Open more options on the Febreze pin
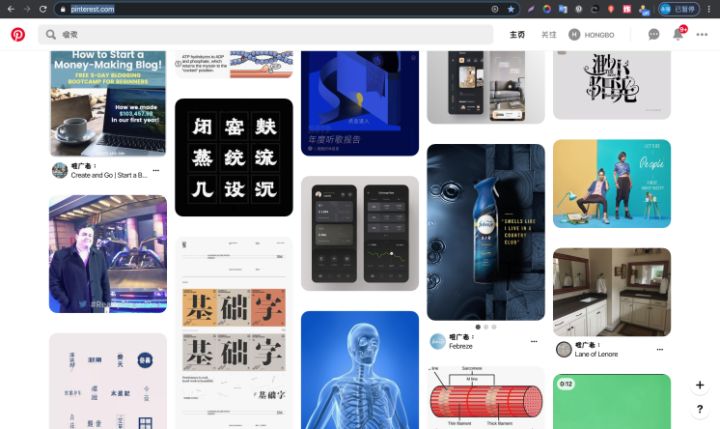 534,341
